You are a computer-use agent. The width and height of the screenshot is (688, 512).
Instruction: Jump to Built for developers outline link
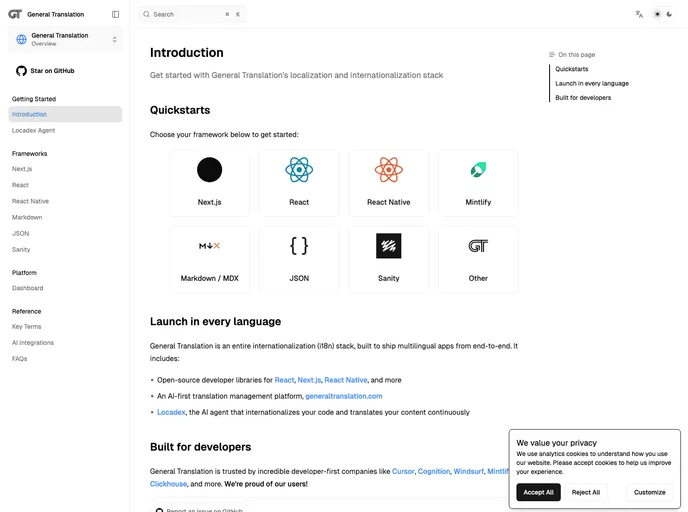[x=583, y=97]
